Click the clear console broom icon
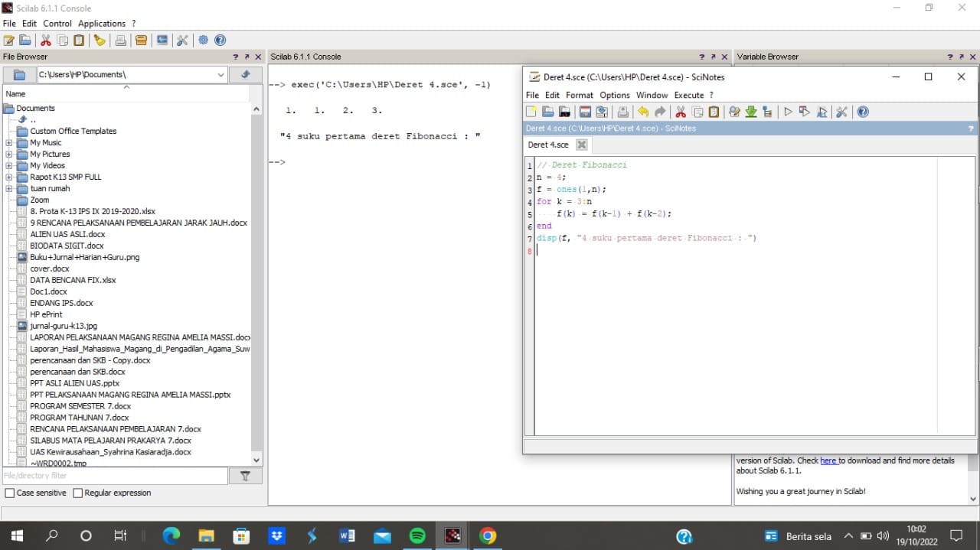The height and width of the screenshot is (550, 980). point(100,41)
